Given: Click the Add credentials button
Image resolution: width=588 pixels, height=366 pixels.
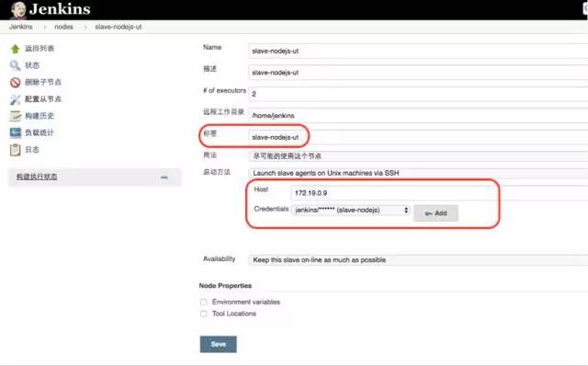Looking at the screenshot, I should coord(435,213).
